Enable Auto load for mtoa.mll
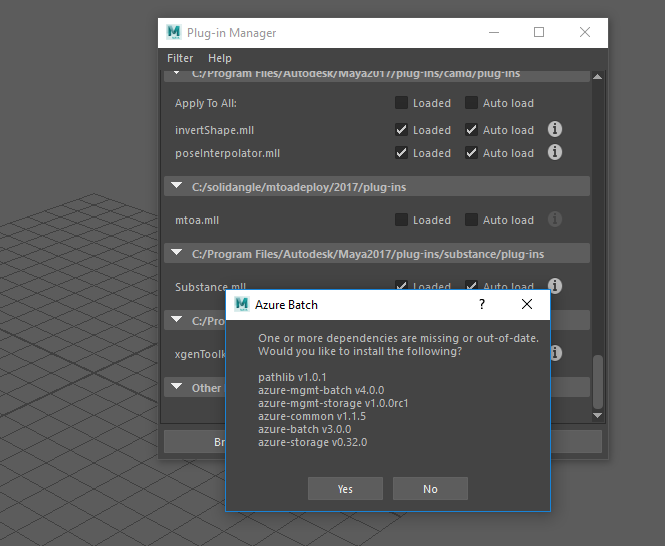Image resolution: width=665 pixels, height=546 pixels. point(471,220)
